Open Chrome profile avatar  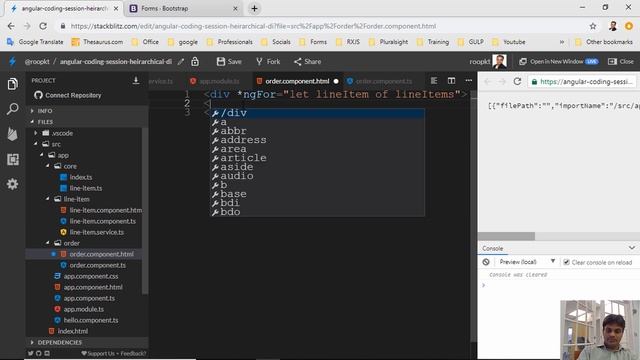click(x=613, y=26)
